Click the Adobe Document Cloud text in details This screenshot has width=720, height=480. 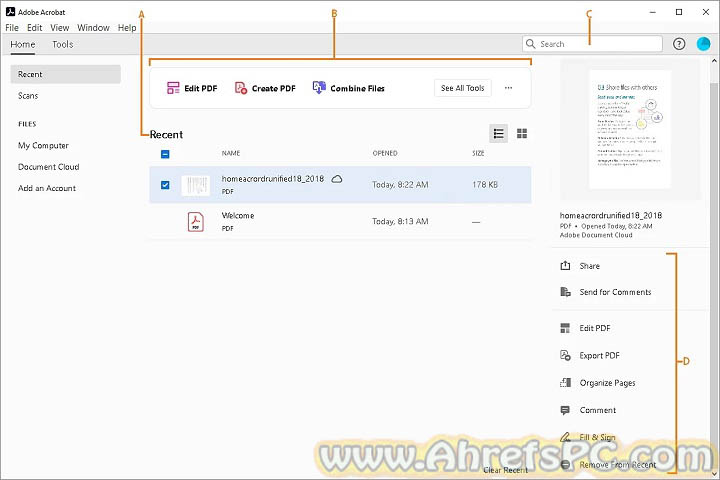click(x=596, y=235)
